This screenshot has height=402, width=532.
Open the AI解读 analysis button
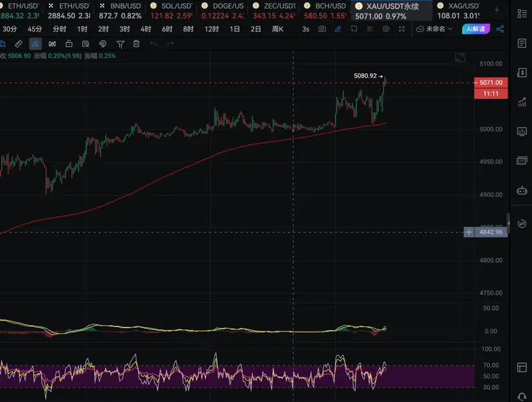(x=475, y=29)
